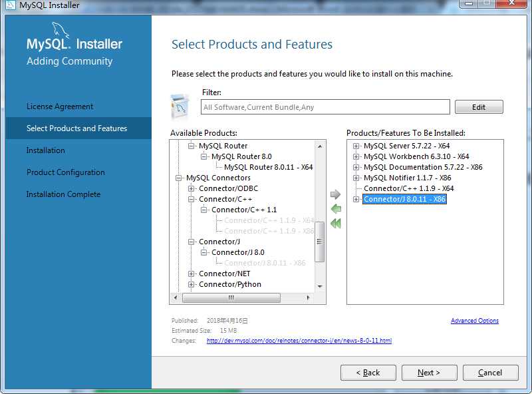Go to Installation Complete step
This screenshot has height=394, width=532.
(x=63, y=194)
